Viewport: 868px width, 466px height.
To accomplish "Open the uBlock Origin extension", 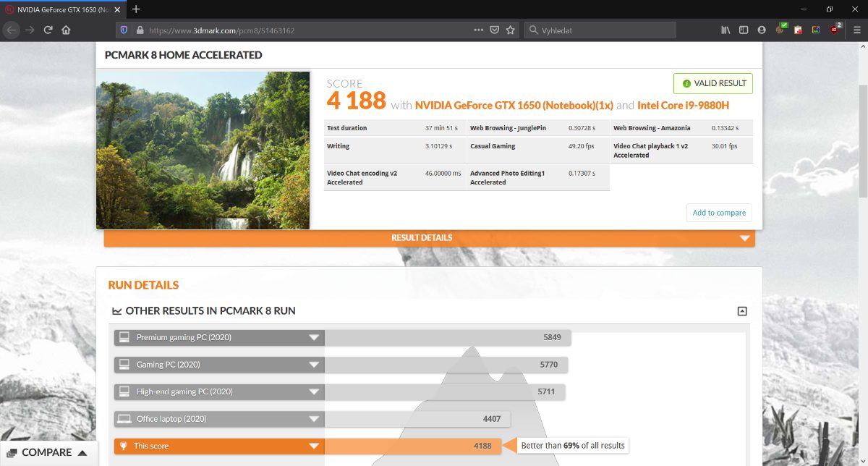I will pyautogui.click(x=835, y=30).
